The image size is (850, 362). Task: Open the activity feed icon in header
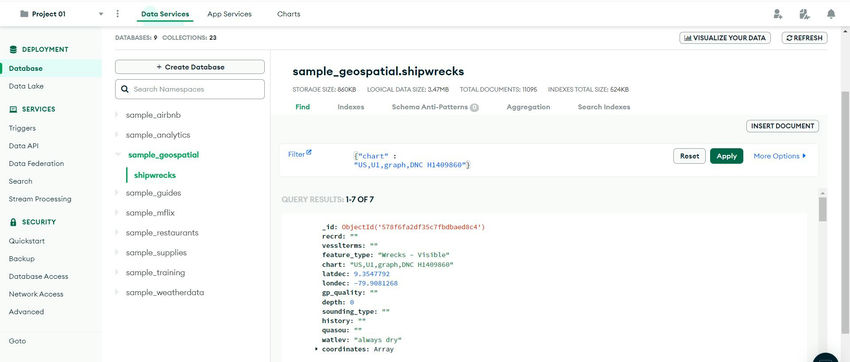click(804, 14)
